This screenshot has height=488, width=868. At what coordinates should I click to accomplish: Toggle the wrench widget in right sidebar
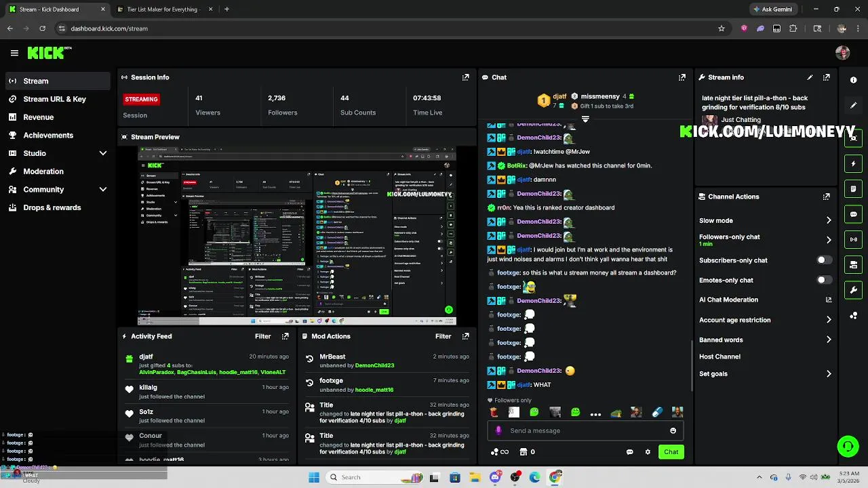853,290
